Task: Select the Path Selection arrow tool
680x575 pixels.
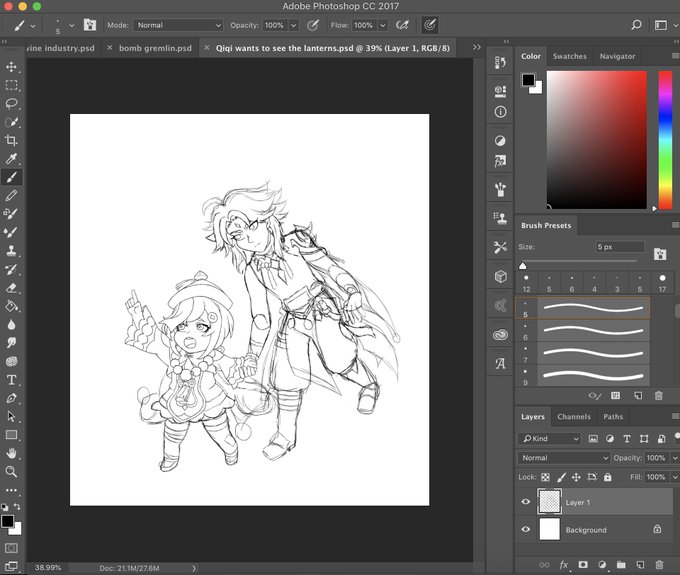Action: point(11,416)
